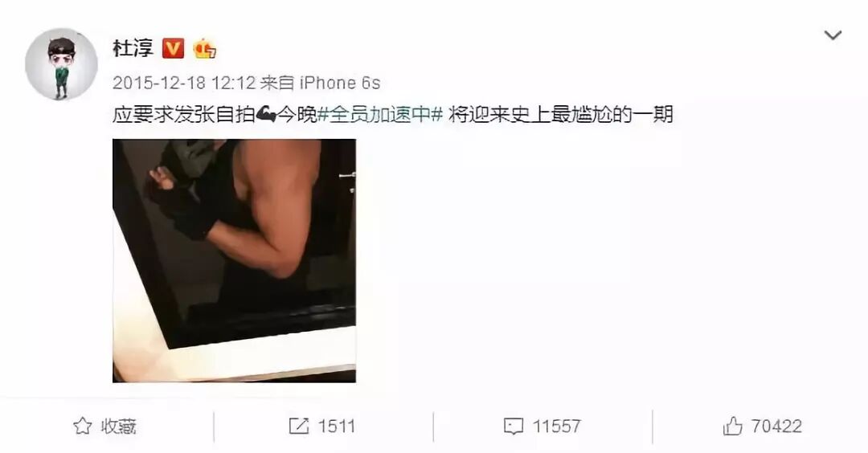Select the 收藏 label
This screenshot has height=453, width=868.
(x=118, y=426)
